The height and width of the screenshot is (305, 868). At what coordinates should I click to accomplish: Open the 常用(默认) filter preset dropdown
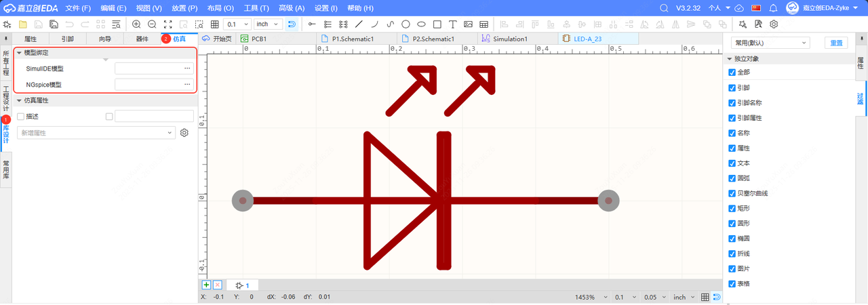point(772,43)
